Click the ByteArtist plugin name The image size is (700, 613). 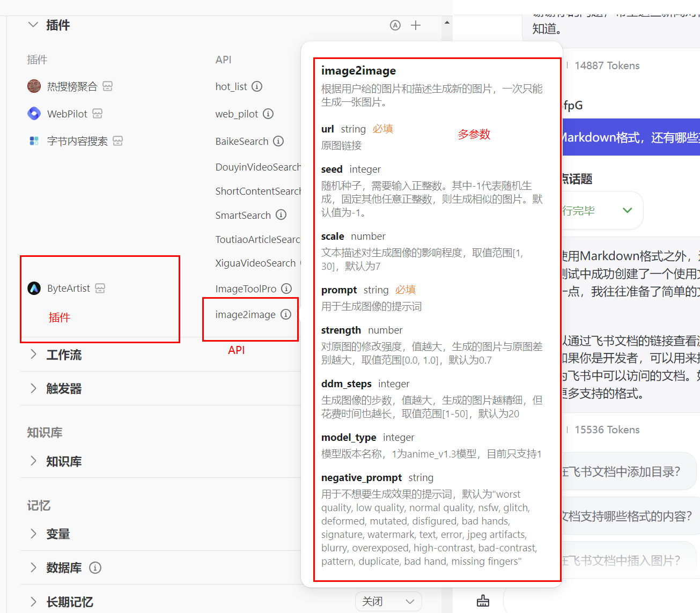pos(69,288)
